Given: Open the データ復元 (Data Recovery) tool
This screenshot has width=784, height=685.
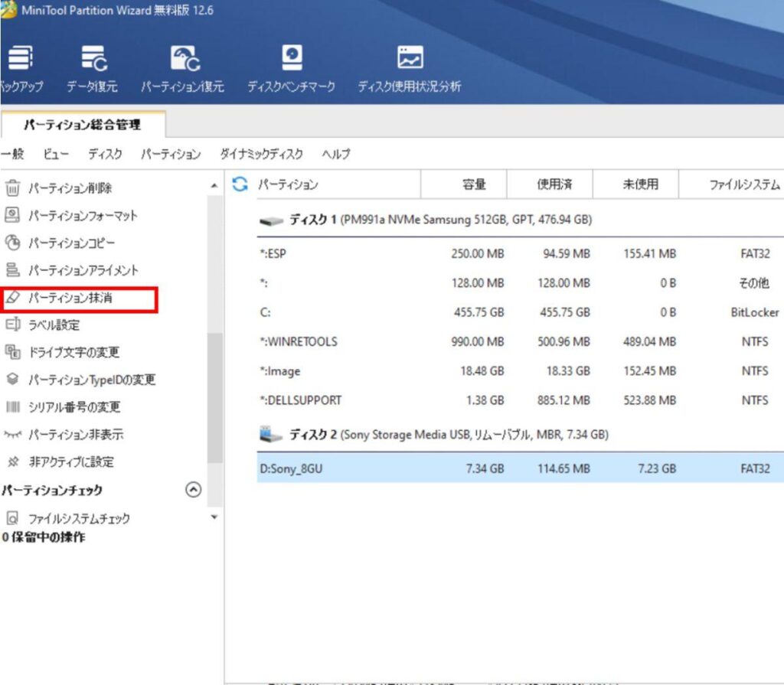Looking at the screenshot, I should click(x=93, y=69).
